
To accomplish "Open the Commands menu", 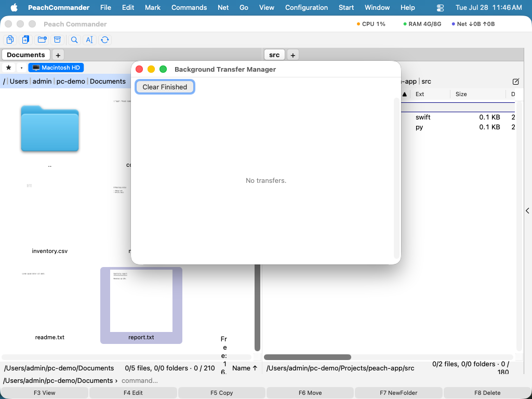I will tap(189, 7).
